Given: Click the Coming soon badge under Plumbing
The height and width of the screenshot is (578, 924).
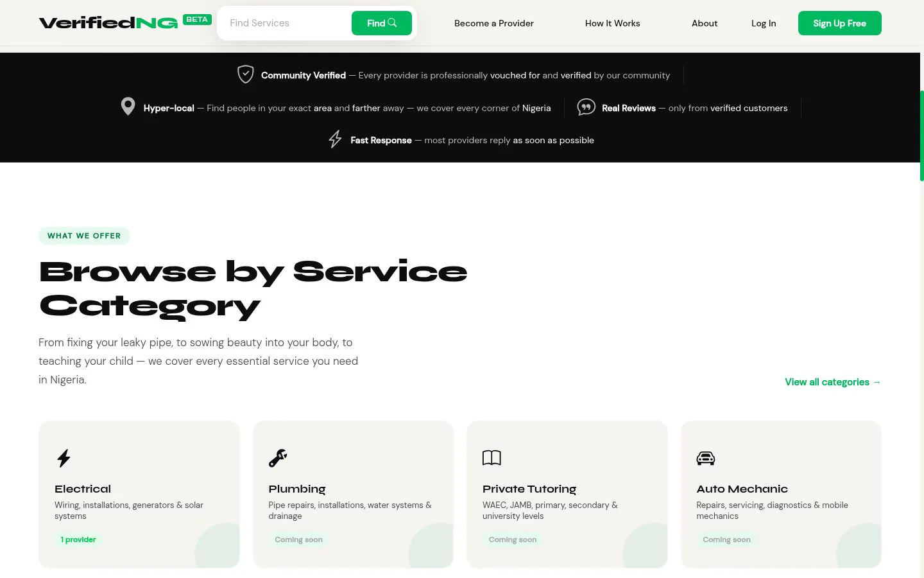Looking at the screenshot, I should (x=299, y=539).
